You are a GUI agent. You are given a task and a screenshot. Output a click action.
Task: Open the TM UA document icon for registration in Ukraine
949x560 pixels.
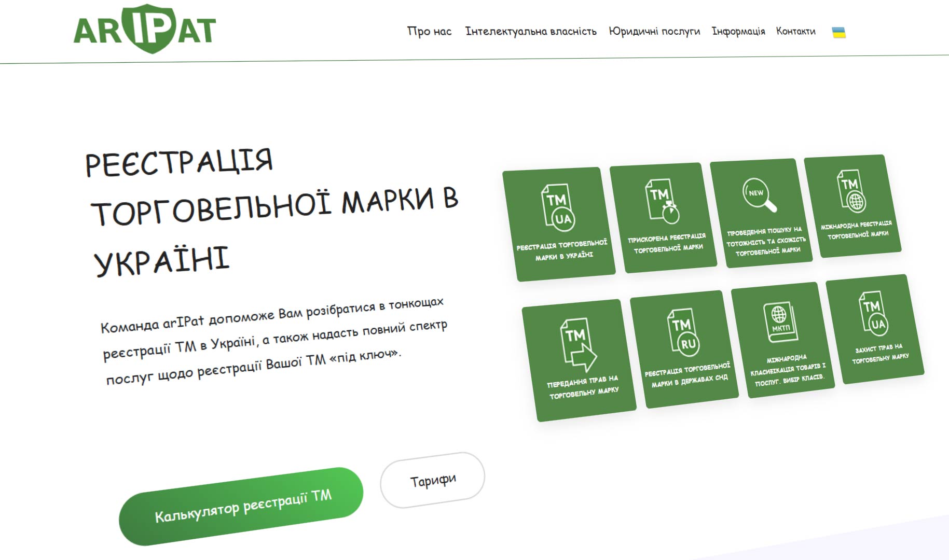[559, 207]
